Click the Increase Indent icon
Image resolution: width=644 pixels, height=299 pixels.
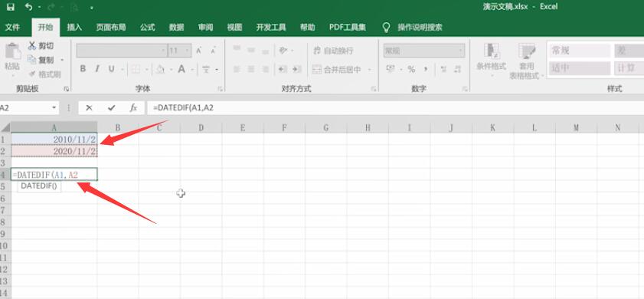[297, 69]
